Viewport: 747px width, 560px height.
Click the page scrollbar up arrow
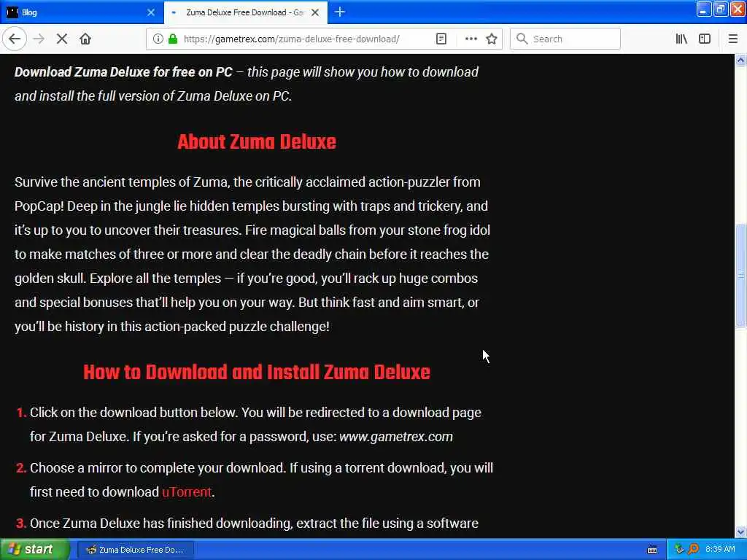tap(740, 60)
